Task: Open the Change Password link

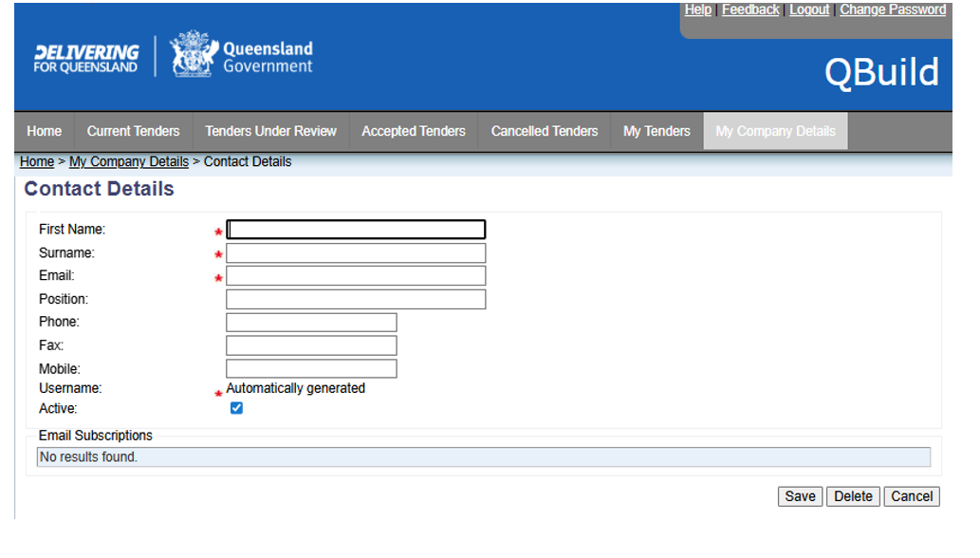Action: click(x=892, y=9)
